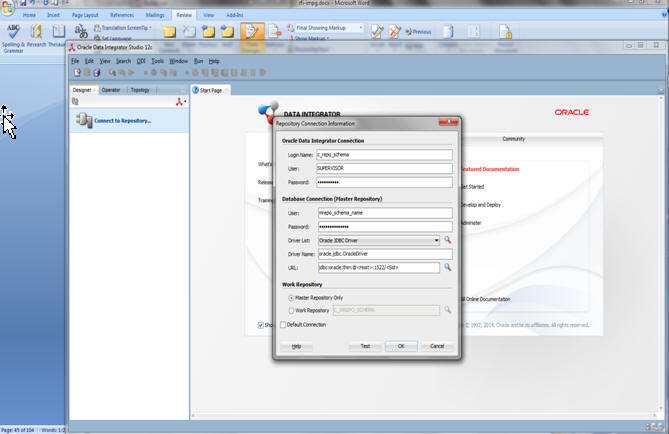Click the ODI navigator connection icon
The width and height of the screenshot is (669, 434).
coord(179,102)
